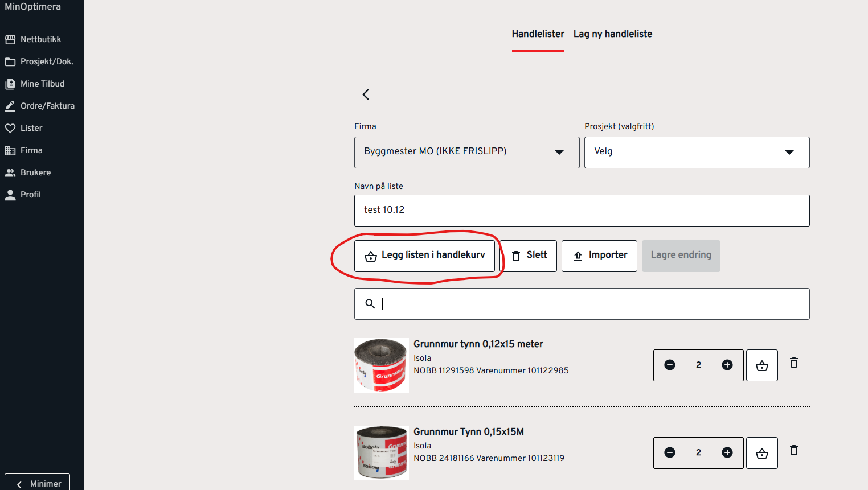
Task: Switch to Lag ny handleliste tab
Action: pos(612,34)
